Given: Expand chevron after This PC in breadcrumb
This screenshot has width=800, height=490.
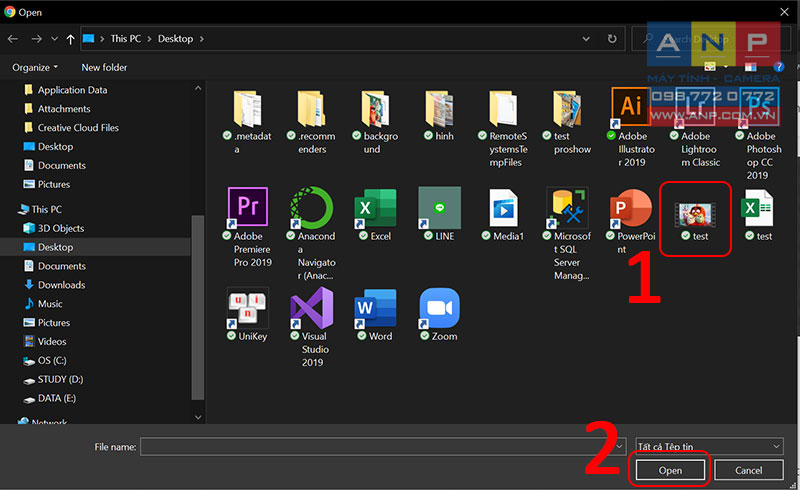Looking at the screenshot, I should click(149, 39).
